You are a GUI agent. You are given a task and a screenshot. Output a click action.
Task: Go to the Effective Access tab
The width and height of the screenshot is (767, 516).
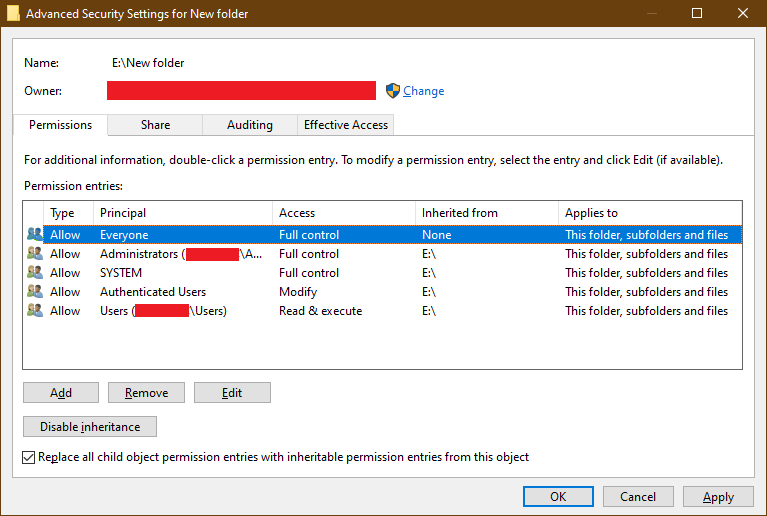[345, 125]
